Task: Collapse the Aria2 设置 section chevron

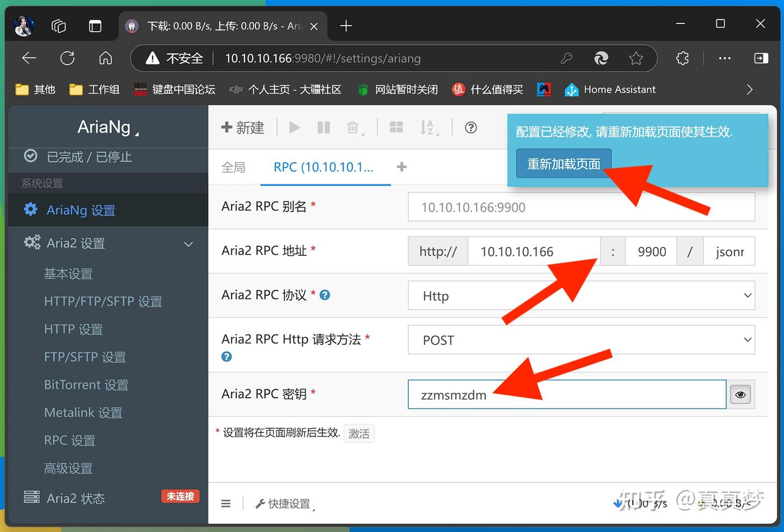Action: [188, 244]
